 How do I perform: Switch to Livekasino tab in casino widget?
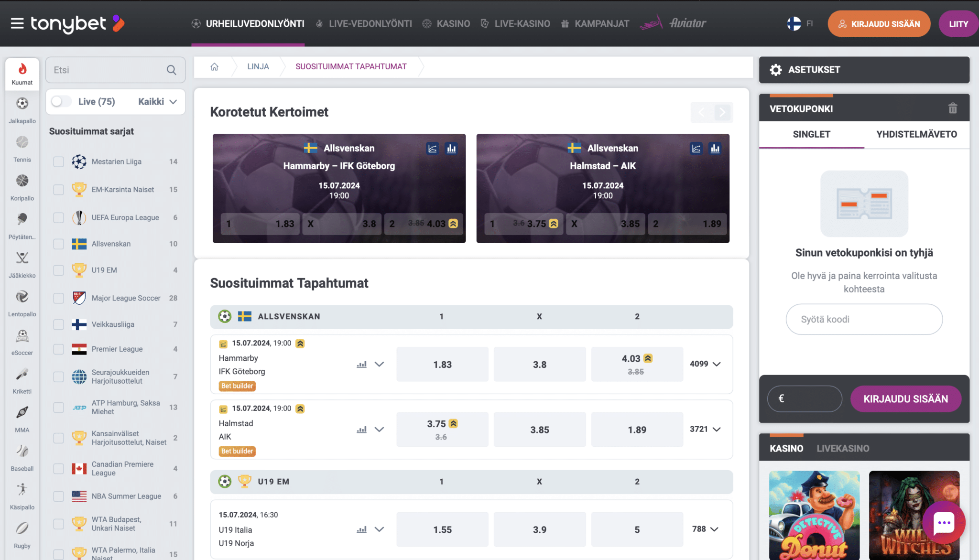coord(843,449)
